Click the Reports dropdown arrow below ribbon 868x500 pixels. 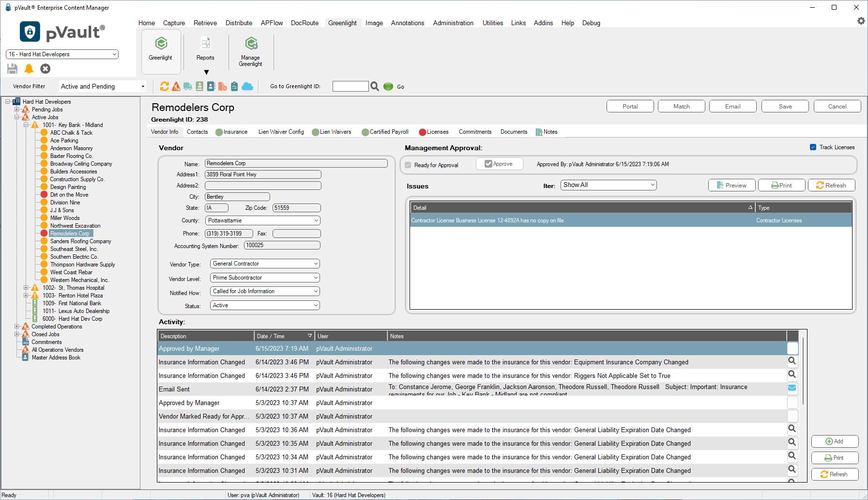(x=207, y=72)
